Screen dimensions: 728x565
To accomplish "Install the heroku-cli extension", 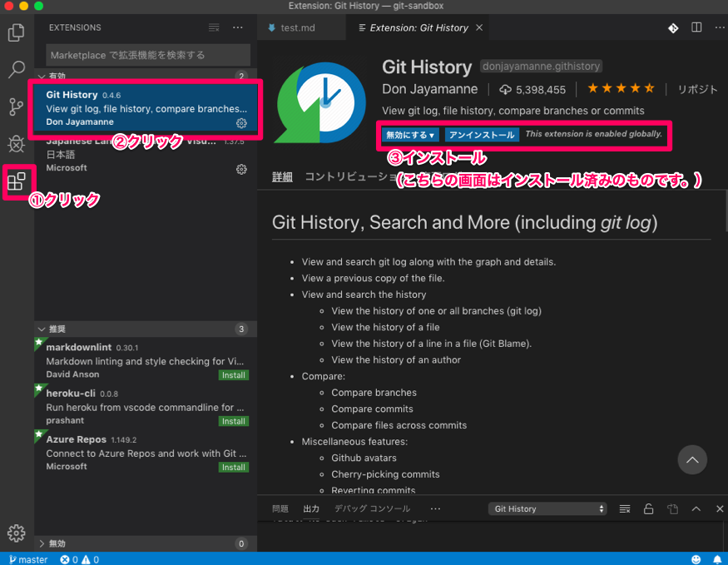I will pyautogui.click(x=234, y=421).
